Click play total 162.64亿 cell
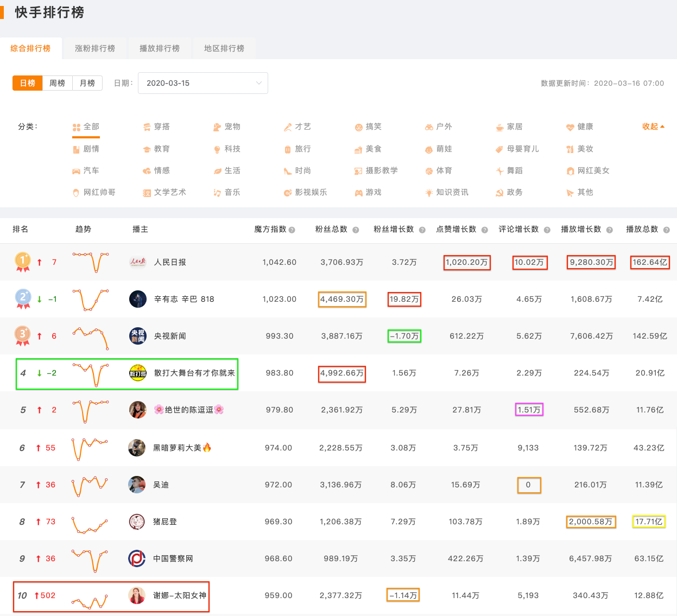 (x=650, y=262)
